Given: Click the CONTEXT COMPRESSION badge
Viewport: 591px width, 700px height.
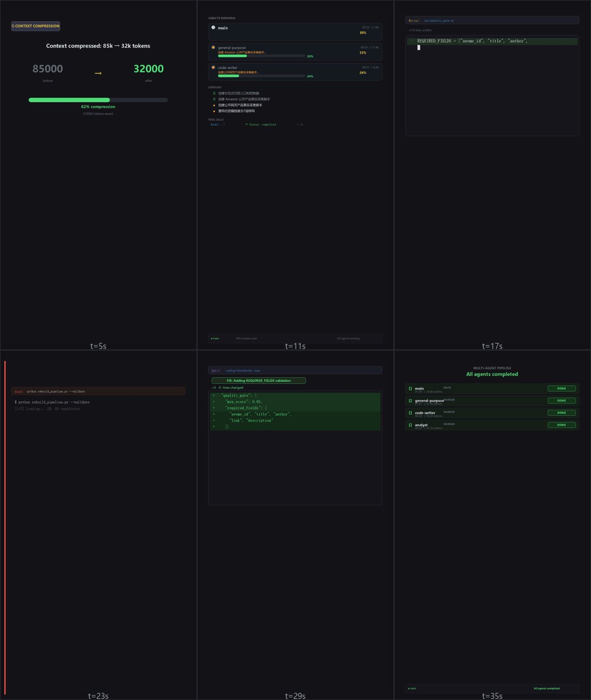Looking at the screenshot, I should coord(36,26).
